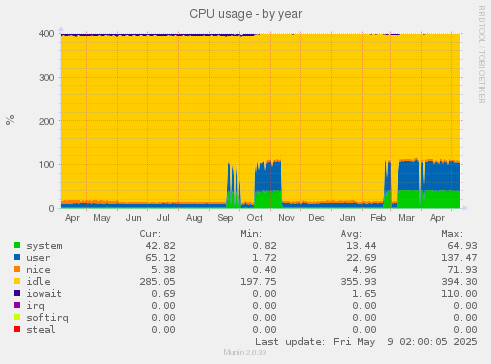Click the 'Sep' x-axis label

click(x=225, y=218)
